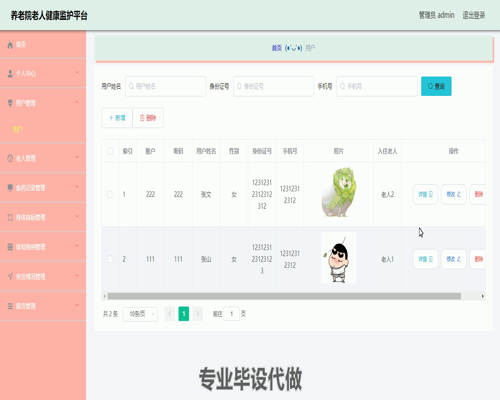Focus the 身份证号 search field
500x400 pixels.
[x=273, y=86]
